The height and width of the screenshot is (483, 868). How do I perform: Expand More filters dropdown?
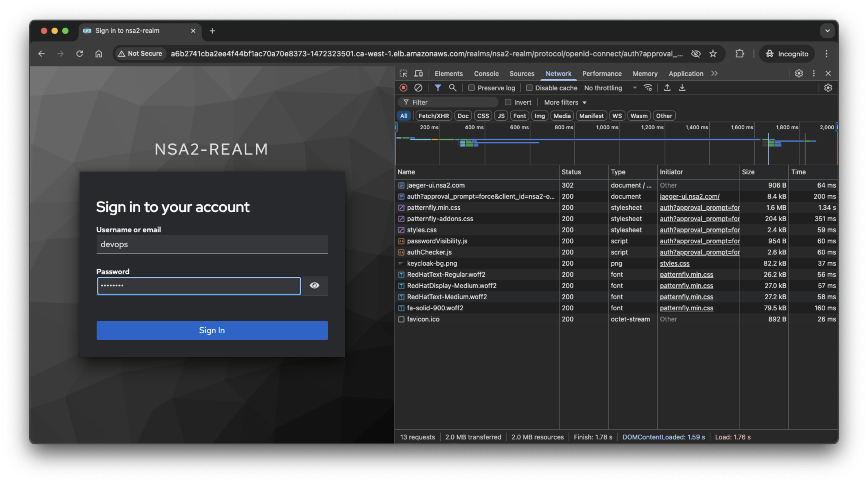pos(565,102)
